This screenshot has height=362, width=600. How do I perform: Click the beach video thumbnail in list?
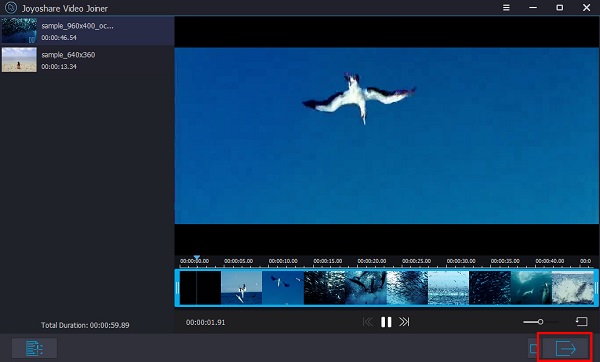click(x=19, y=60)
